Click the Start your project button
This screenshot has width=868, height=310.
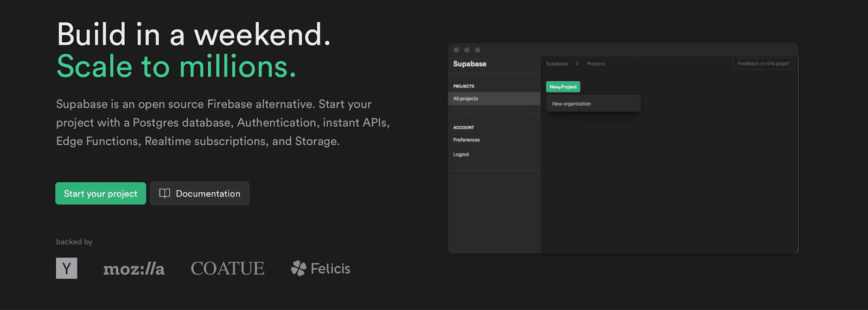click(100, 193)
